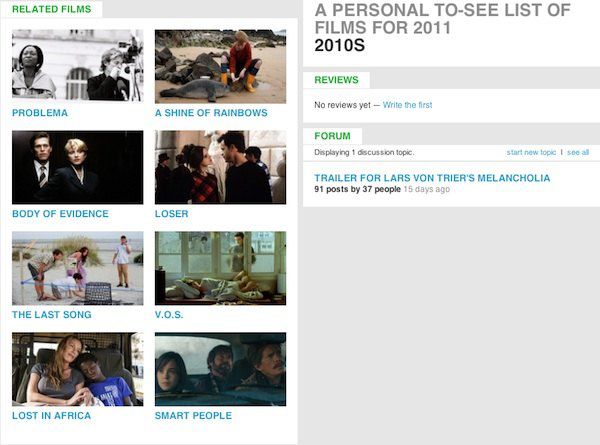Open the Body of Evidence thumbnail image
The width and height of the screenshot is (600, 445).
pyautogui.click(x=78, y=167)
